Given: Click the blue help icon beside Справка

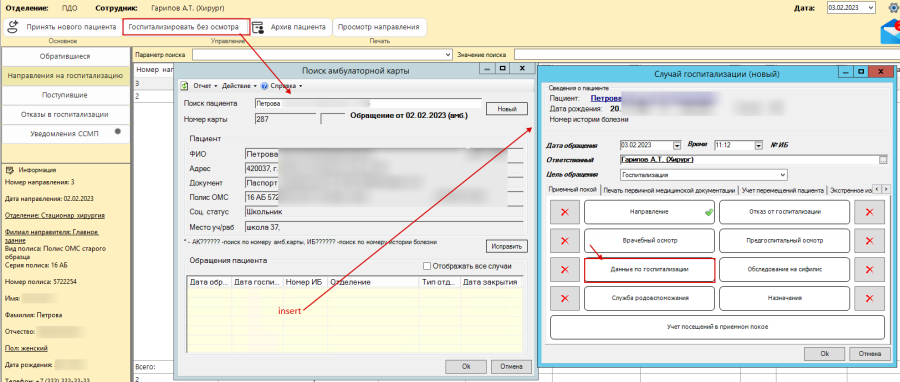Looking at the screenshot, I should pos(265,87).
